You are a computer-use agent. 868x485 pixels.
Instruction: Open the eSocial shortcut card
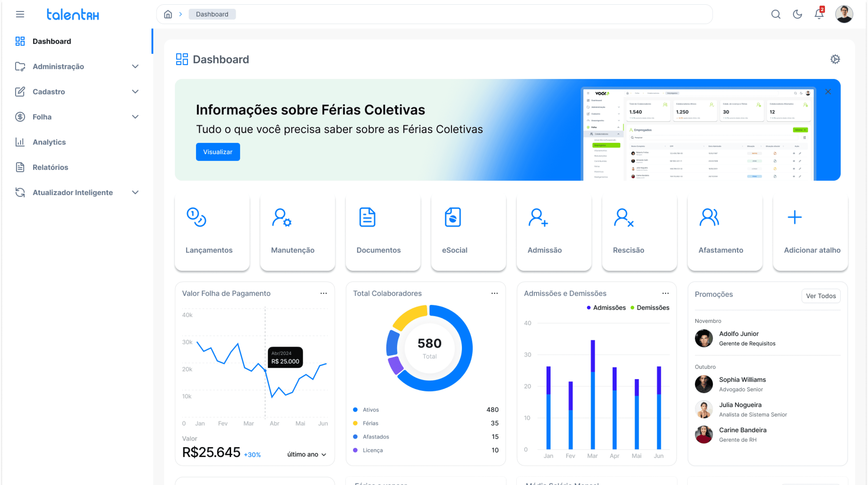tap(468, 232)
